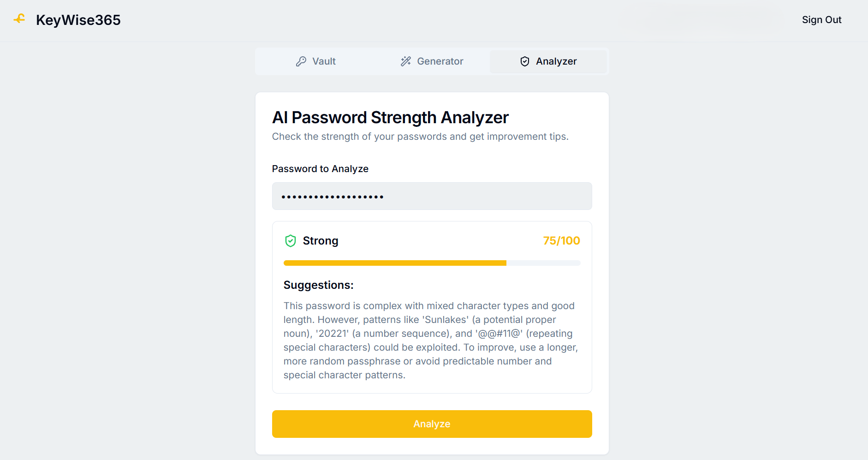Sign Out of the account
Screen dimensions: 868x460
coord(821,20)
